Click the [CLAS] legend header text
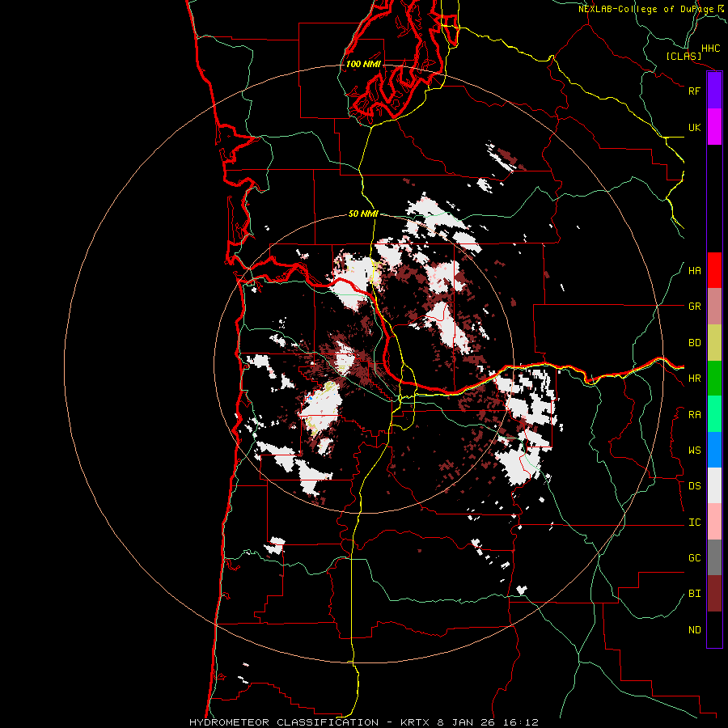The image size is (728, 728). [x=684, y=56]
